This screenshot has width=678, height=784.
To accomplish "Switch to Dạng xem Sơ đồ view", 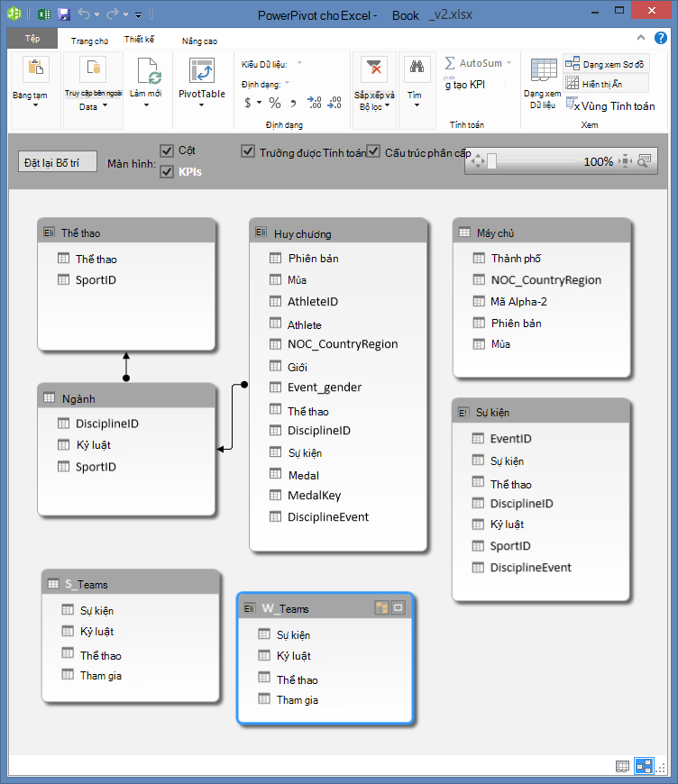I will coord(606,64).
